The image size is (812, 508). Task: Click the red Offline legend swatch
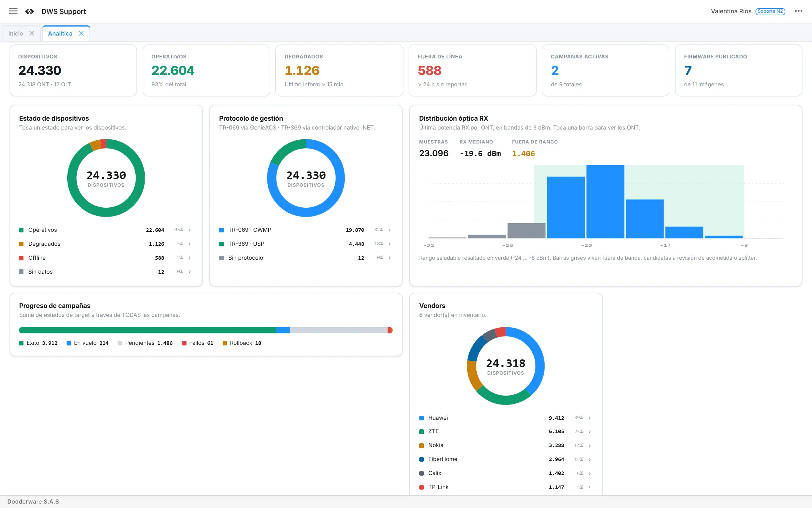tap(21, 258)
